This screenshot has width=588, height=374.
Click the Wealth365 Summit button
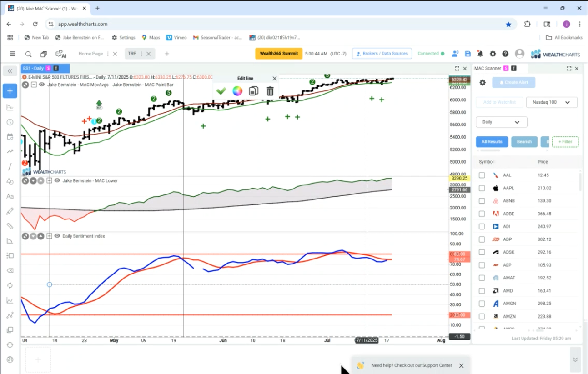point(279,54)
